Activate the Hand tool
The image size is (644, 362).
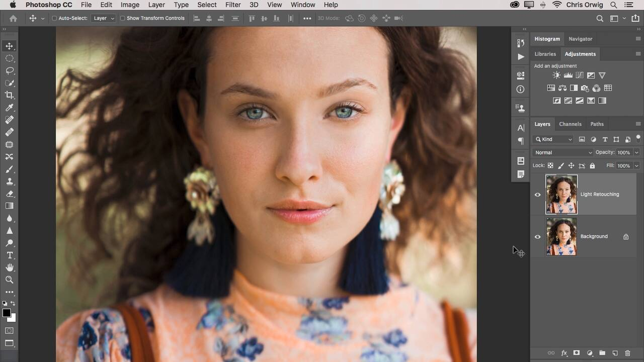point(10,267)
